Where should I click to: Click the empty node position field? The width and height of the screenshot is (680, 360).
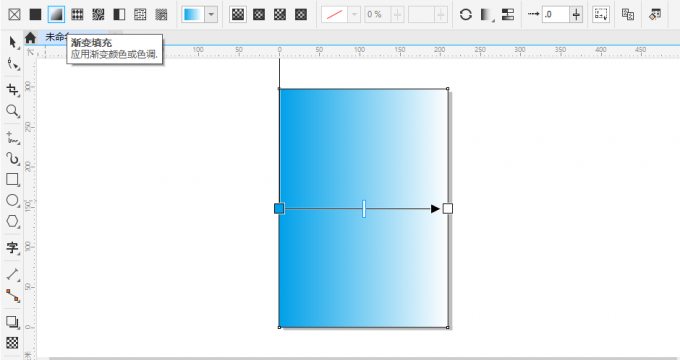(x=421, y=14)
